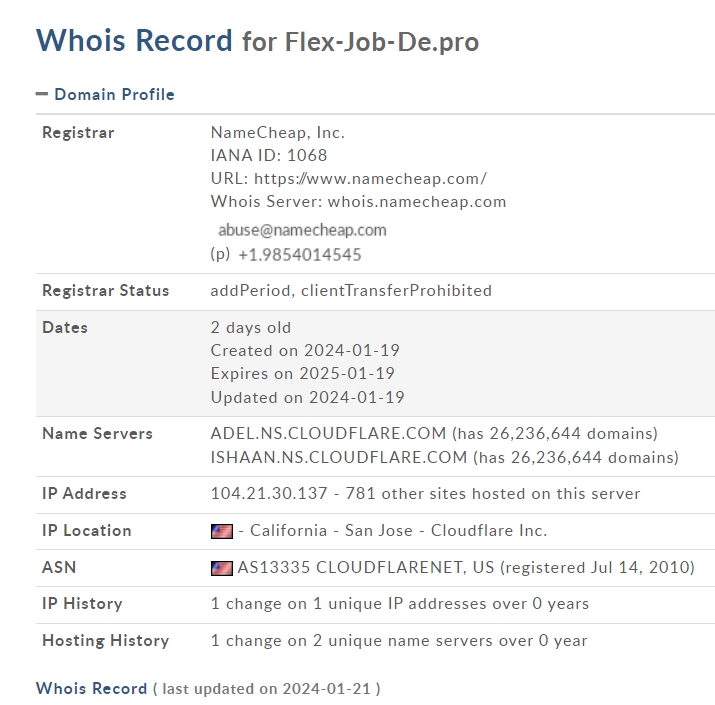Open IP address 104.21.30.137
715x705 pixels.
[x=269, y=493]
